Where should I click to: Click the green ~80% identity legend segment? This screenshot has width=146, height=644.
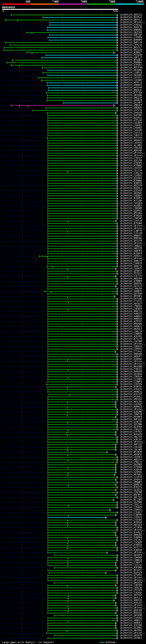pyautogui.click(x=101, y=4)
